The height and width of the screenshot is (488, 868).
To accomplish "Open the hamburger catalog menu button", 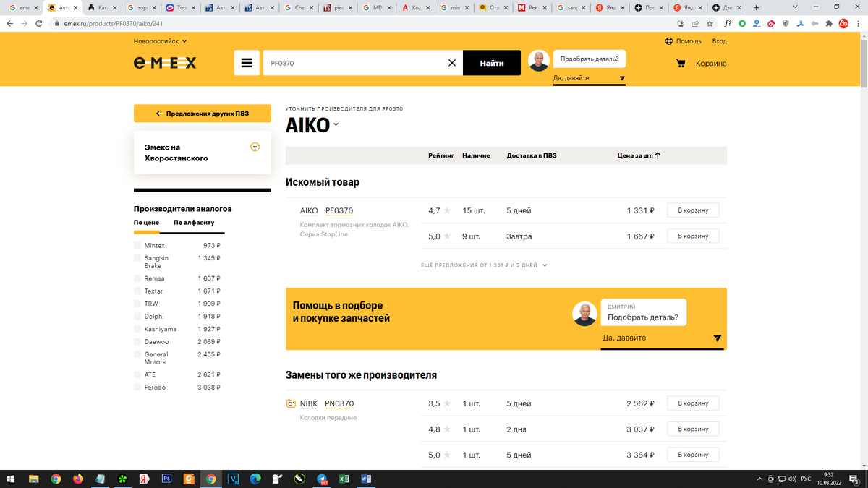I will tap(247, 63).
